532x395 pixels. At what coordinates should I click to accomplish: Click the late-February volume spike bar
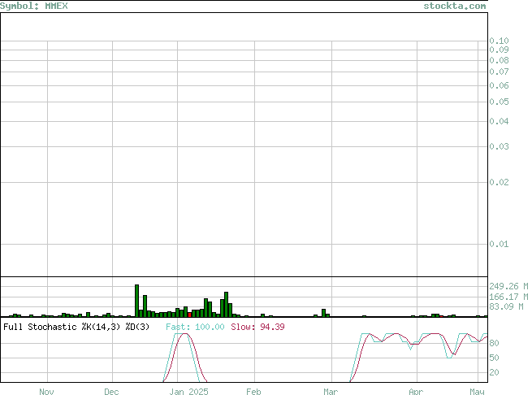click(x=324, y=313)
